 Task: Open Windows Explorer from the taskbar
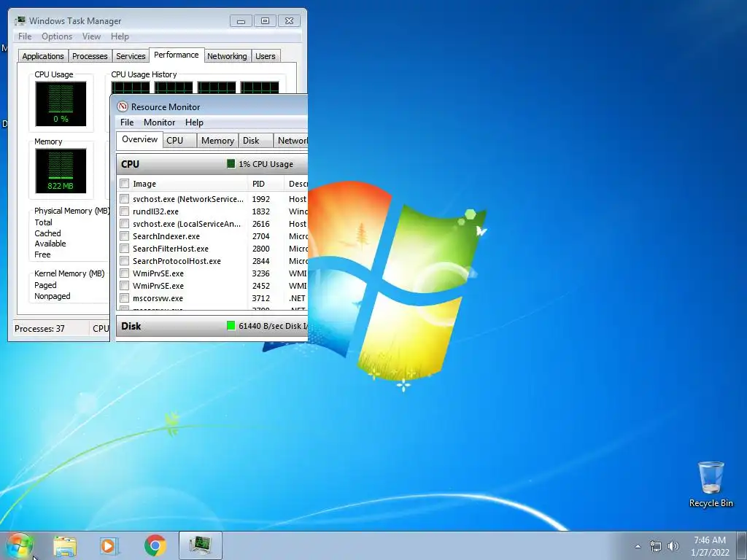point(65,545)
